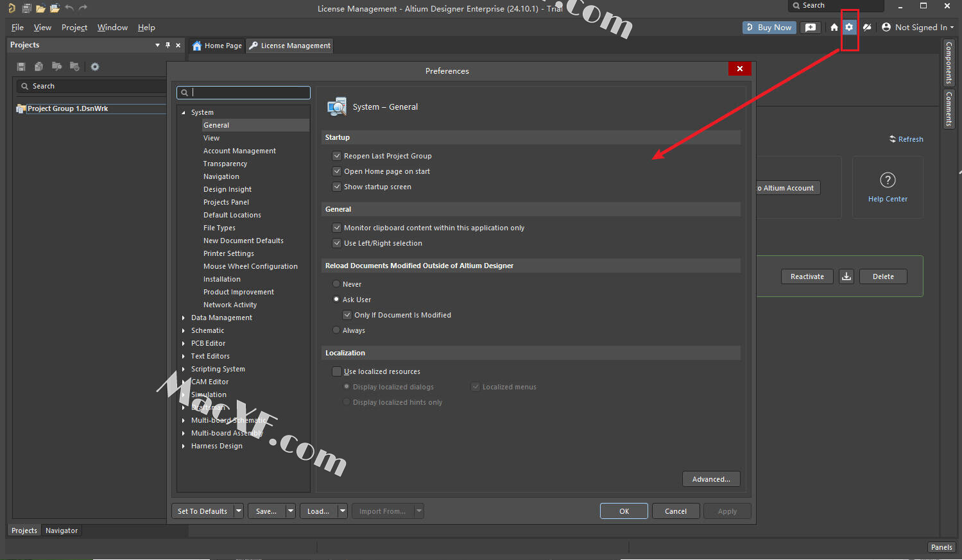962x560 pixels.
Task: Click the Open Project folder icon
Action: [x=55, y=8]
